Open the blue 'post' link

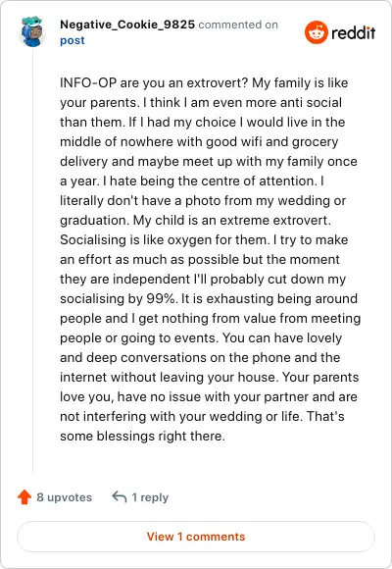73,40
